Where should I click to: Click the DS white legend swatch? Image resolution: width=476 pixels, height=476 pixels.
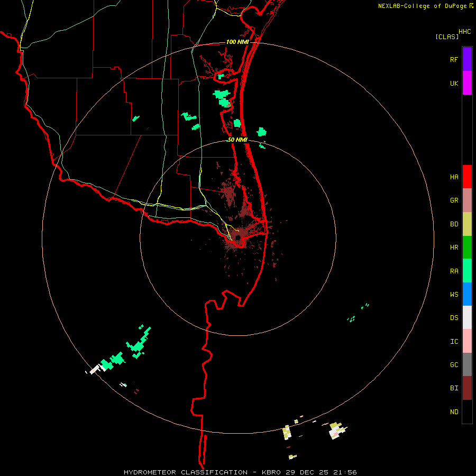(x=467, y=317)
